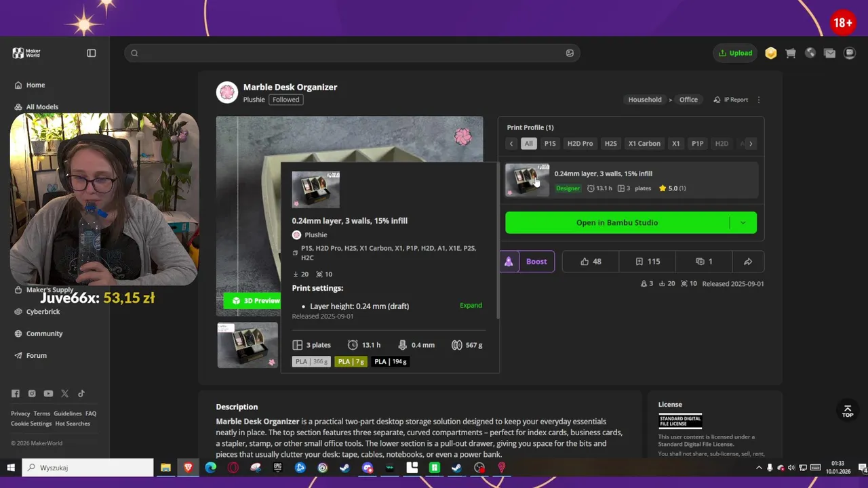Select the P1P printer tab
The height and width of the screenshot is (488, 868).
697,144
